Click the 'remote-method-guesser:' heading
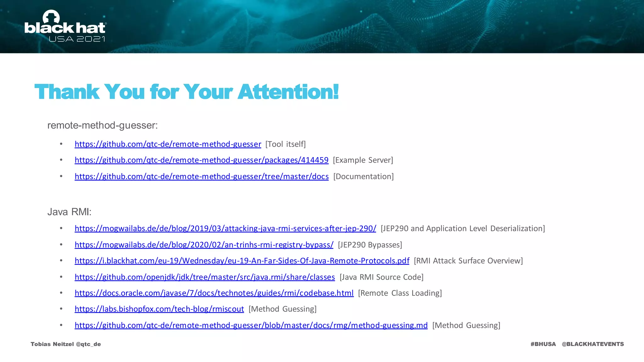Viewport: 644px width, 362px height. pos(103,125)
